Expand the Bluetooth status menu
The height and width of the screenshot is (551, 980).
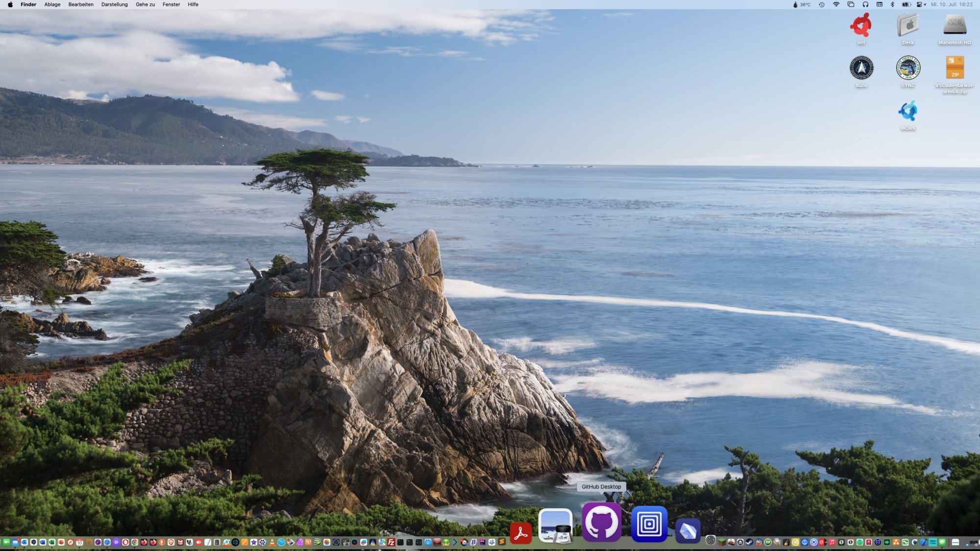click(892, 4)
